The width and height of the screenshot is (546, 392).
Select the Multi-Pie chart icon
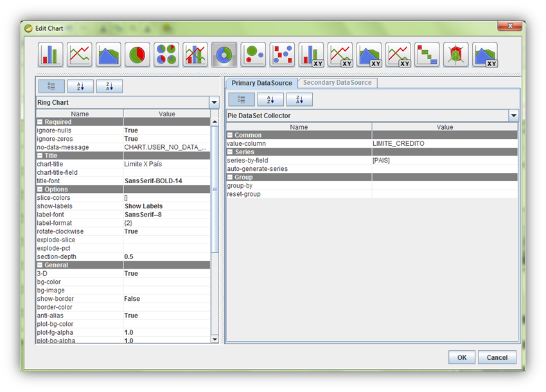pos(166,55)
